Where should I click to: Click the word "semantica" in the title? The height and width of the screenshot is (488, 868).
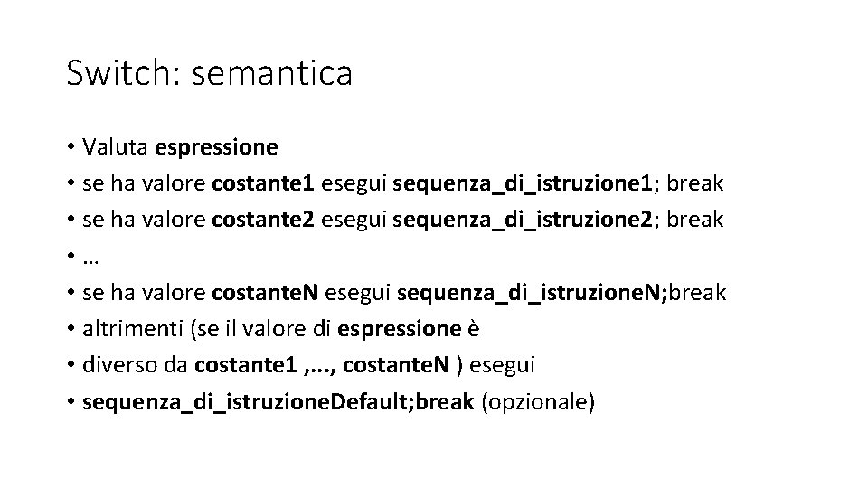[x=272, y=73]
